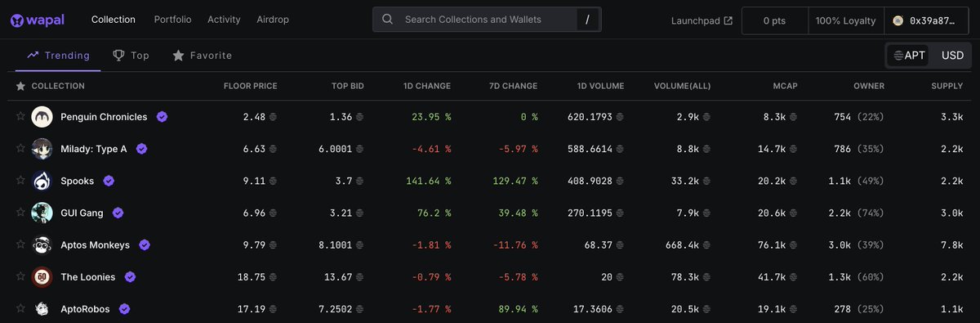Click the slash shortcut key in search

click(587, 20)
